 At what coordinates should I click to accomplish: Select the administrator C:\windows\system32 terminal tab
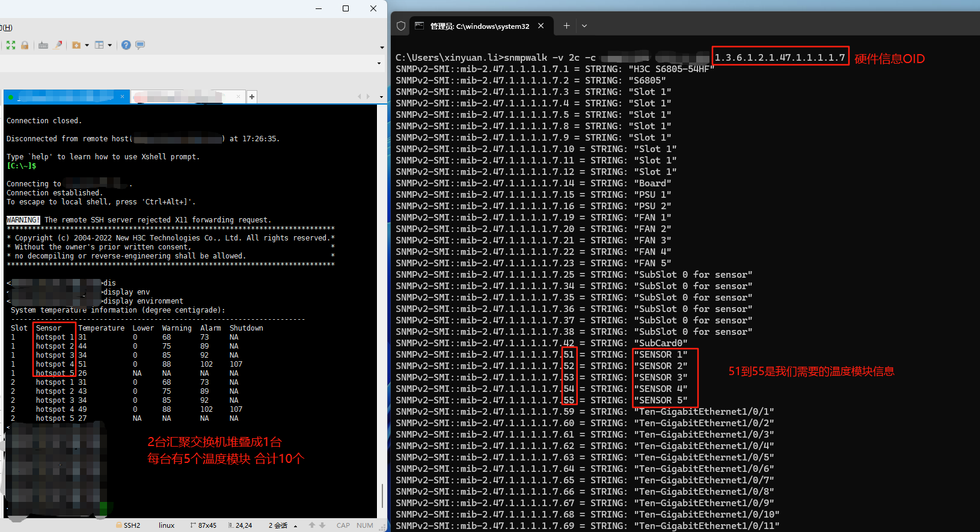[x=479, y=26]
